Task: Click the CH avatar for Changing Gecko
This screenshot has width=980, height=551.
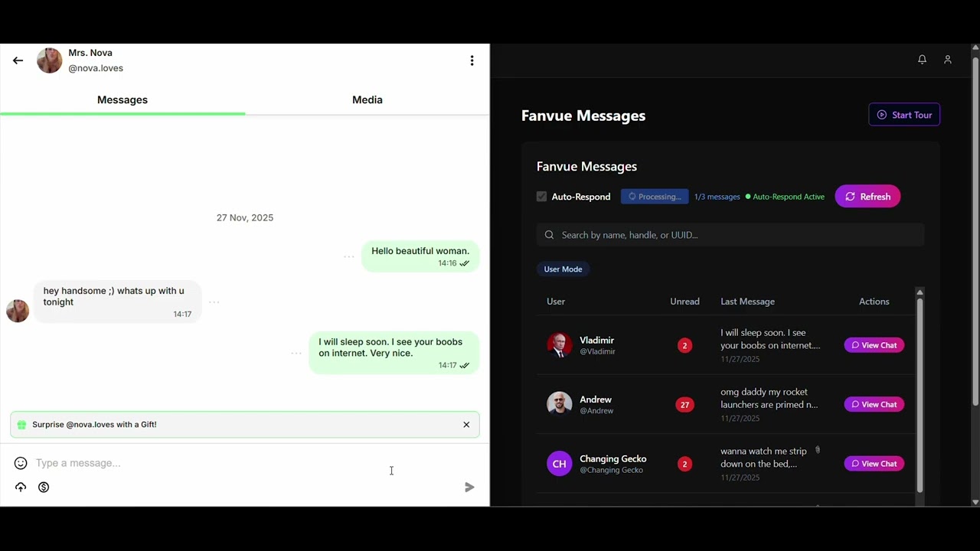Action: [x=560, y=464]
